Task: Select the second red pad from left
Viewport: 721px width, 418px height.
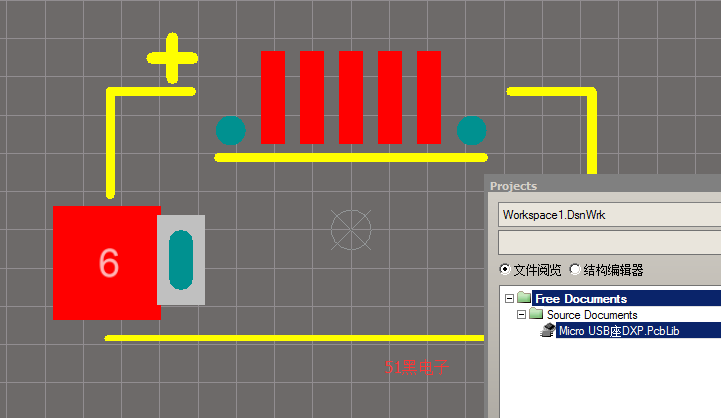Action: click(x=312, y=97)
